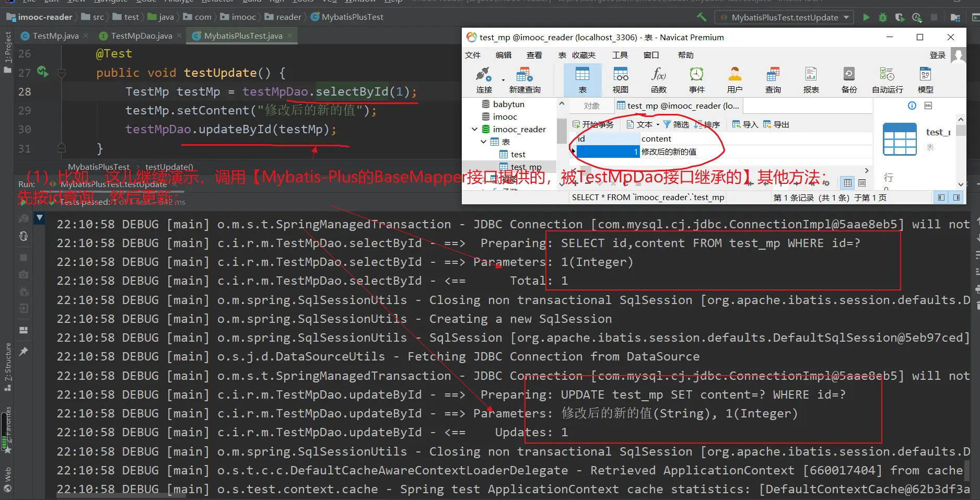Start debugging with the green bug icon

tap(882, 17)
